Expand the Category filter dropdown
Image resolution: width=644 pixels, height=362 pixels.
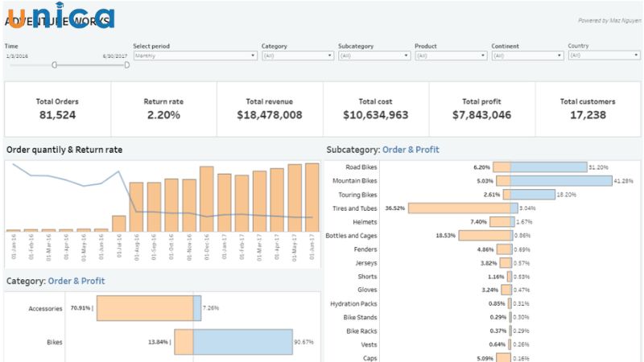pos(297,56)
